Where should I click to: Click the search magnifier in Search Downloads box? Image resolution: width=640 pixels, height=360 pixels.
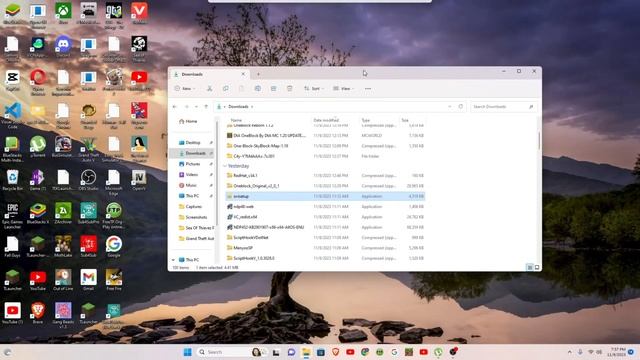point(531,107)
